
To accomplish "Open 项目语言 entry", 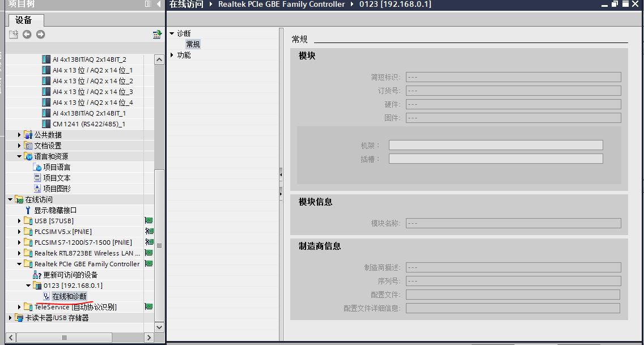I will tap(57, 167).
